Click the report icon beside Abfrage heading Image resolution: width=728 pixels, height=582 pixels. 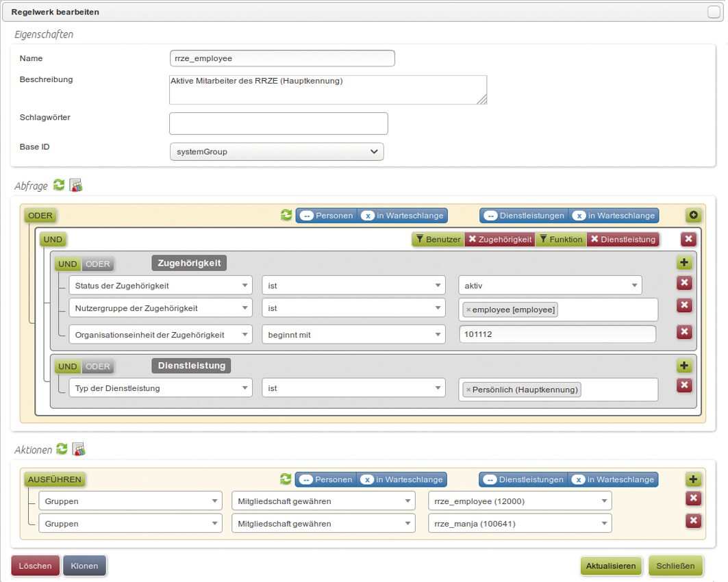[x=76, y=186]
